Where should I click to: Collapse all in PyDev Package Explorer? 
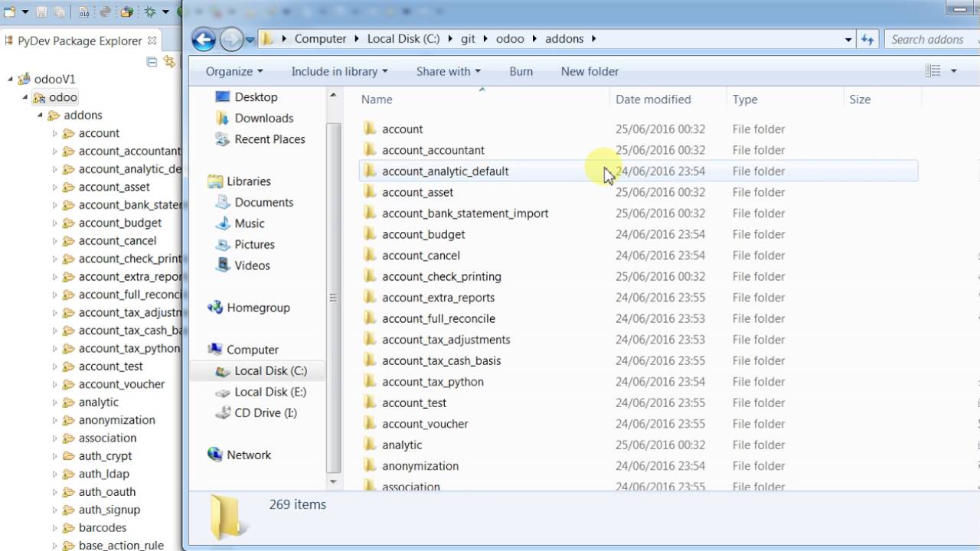pos(152,62)
